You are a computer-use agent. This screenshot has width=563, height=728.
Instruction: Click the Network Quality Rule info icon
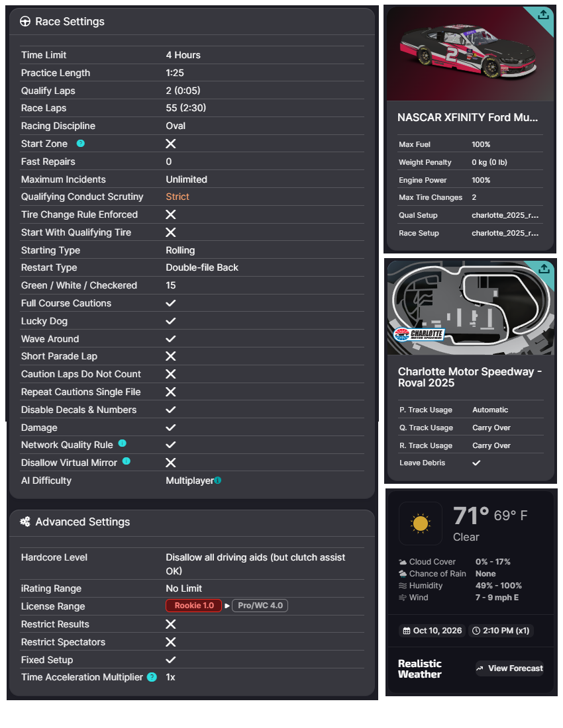(122, 444)
